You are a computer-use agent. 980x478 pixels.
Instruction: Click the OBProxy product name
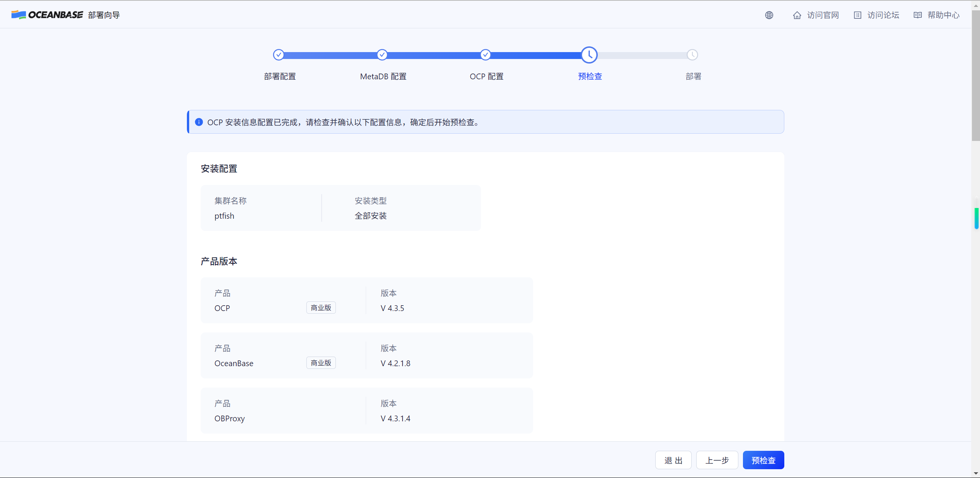[230, 418]
